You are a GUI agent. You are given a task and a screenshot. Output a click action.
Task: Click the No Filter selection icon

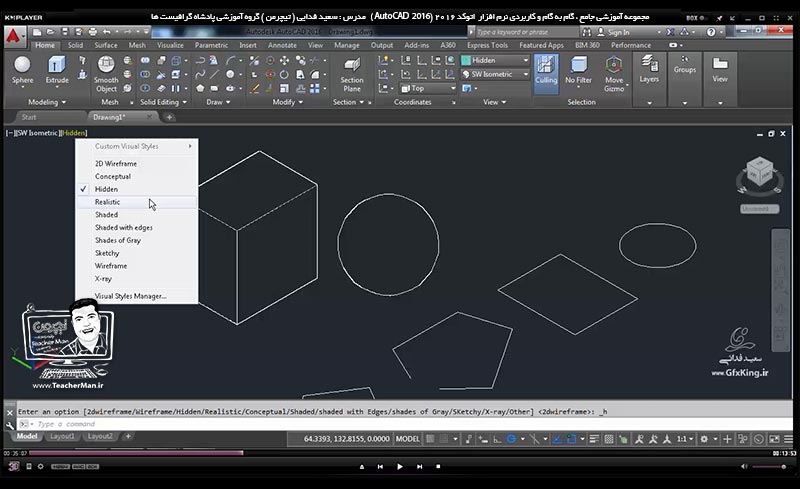click(x=579, y=70)
